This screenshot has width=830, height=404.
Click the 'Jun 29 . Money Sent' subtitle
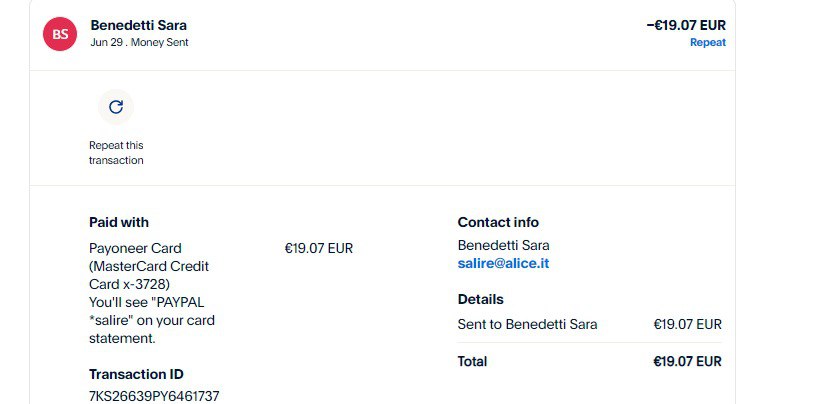click(x=139, y=43)
